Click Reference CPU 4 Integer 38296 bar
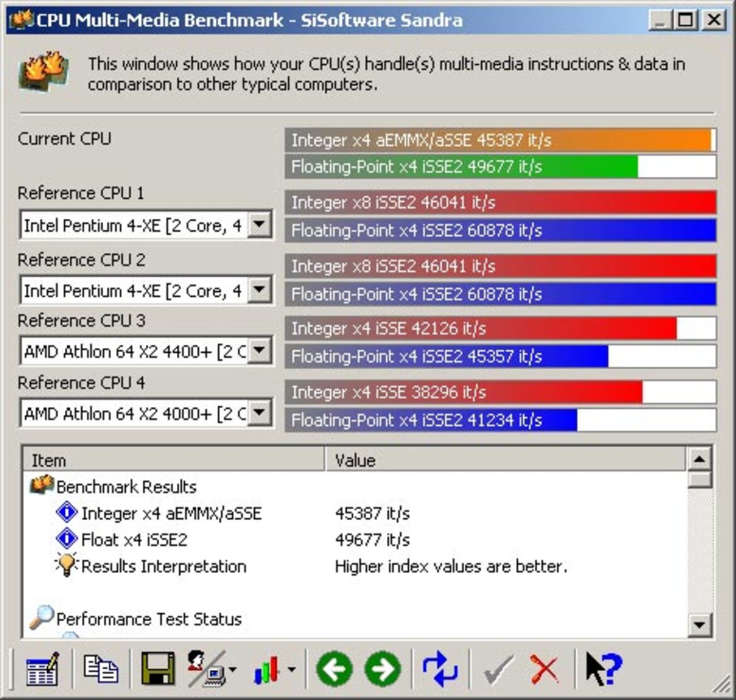736x700 pixels. pos(500,392)
